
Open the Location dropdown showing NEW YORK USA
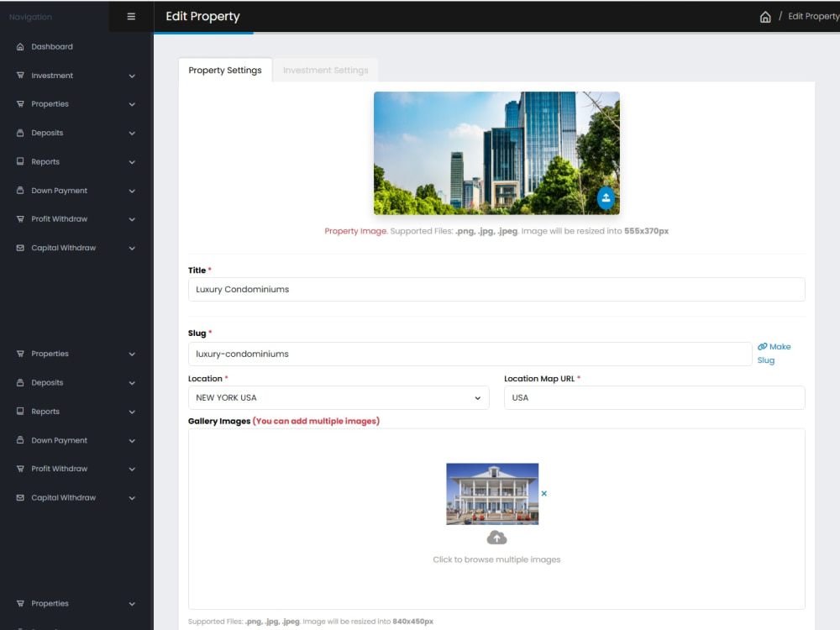339,398
